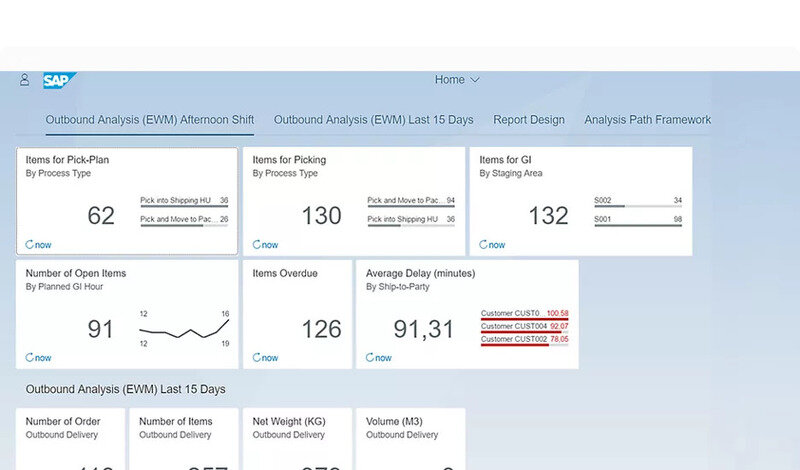
Task: Click refresh icon on Items for Picking tile
Action: click(257, 244)
